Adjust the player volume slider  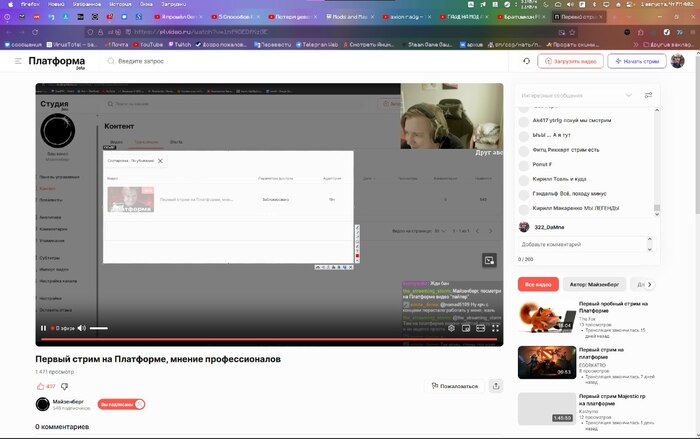pos(99,328)
